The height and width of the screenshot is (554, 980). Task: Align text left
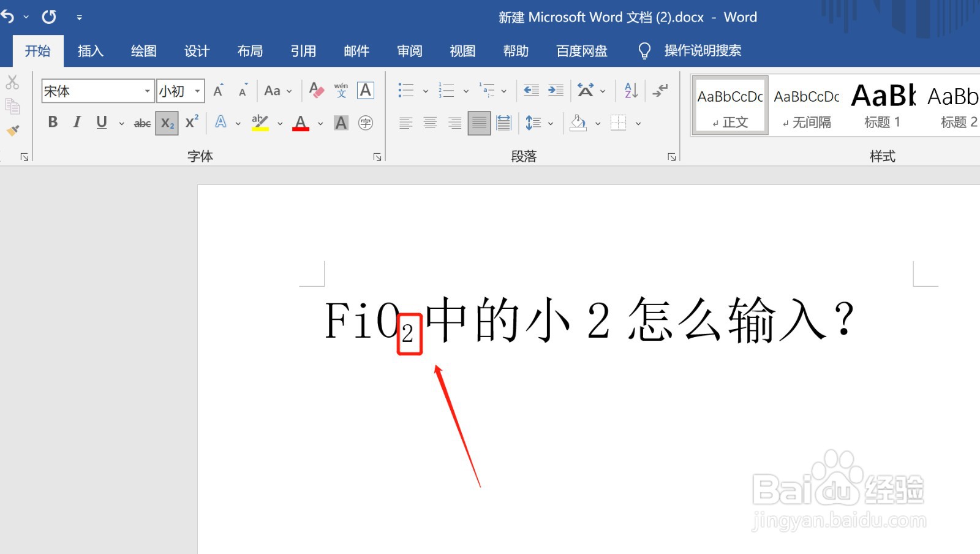[405, 123]
